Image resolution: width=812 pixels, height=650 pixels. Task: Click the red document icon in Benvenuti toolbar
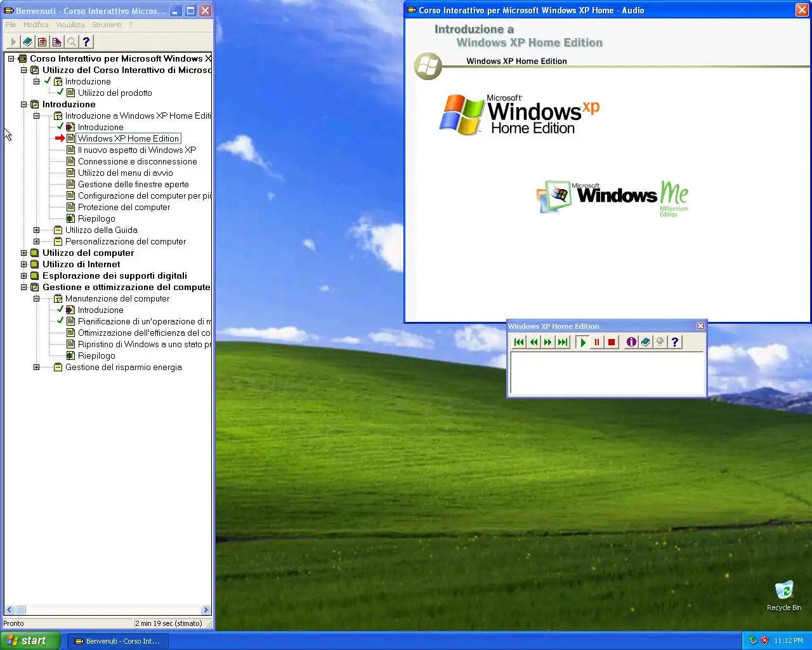[x=43, y=42]
